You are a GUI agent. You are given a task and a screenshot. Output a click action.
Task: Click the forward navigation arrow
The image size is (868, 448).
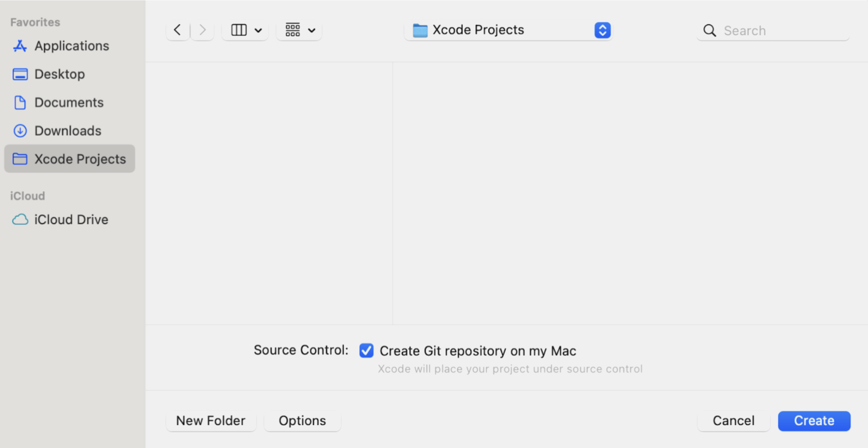click(203, 30)
